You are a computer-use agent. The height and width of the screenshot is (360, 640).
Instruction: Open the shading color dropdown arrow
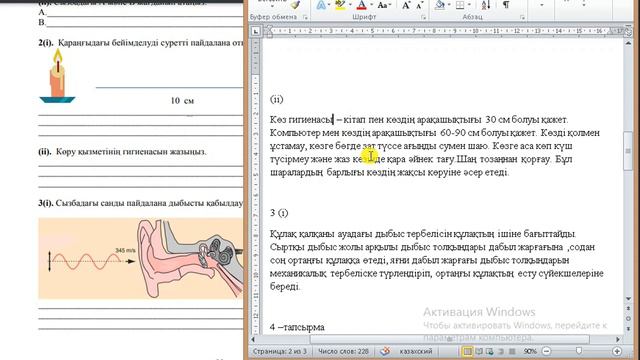pos(449,5)
